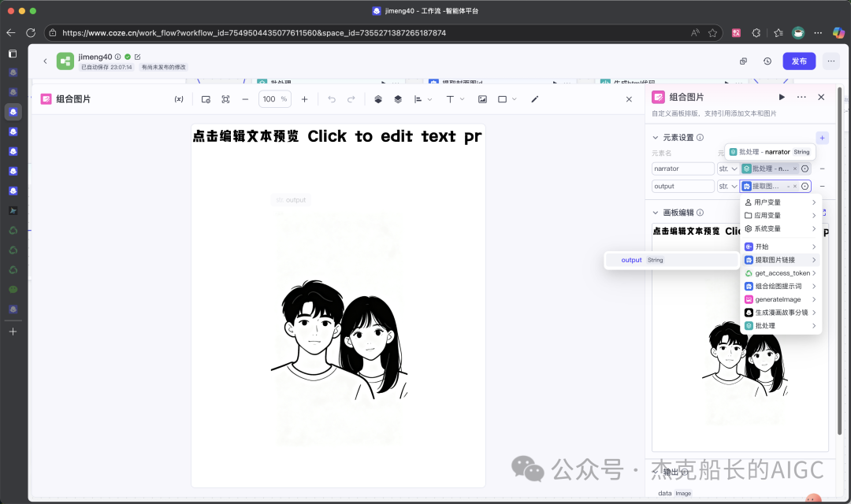Click the browser address bar URL
The width and height of the screenshot is (851, 504).
254,33
